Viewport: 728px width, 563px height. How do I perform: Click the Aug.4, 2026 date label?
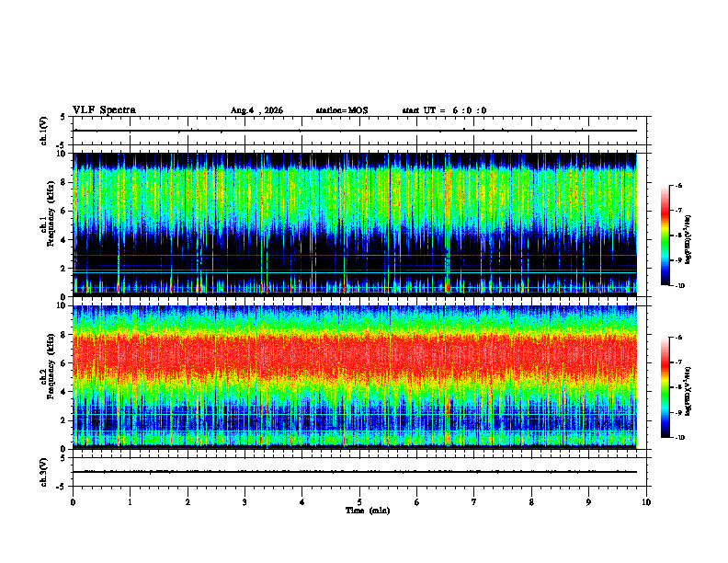pos(256,110)
